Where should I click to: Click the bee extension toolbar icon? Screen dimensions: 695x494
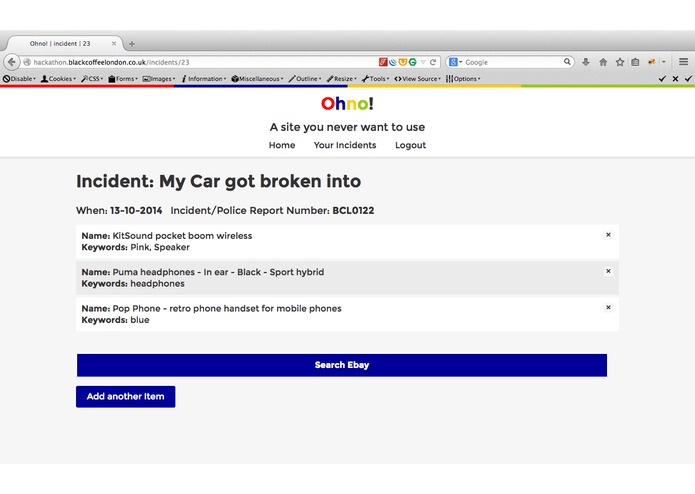click(x=652, y=62)
